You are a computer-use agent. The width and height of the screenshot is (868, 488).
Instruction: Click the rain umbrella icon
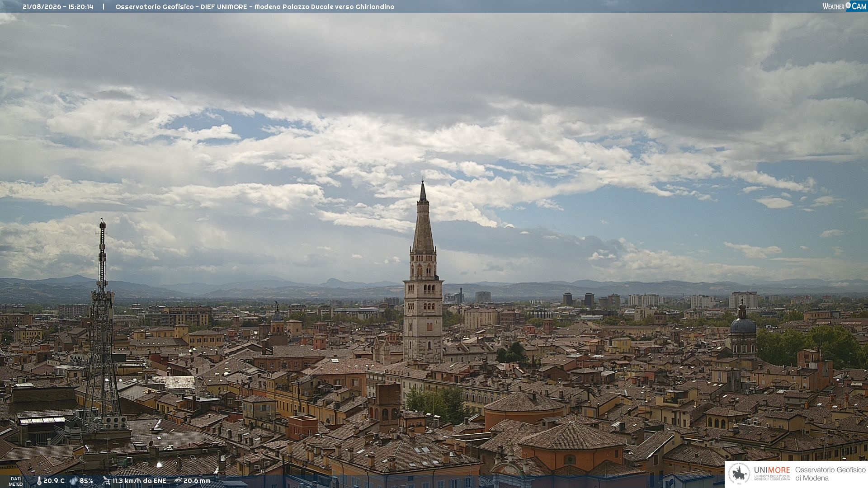tap(178, 481)
